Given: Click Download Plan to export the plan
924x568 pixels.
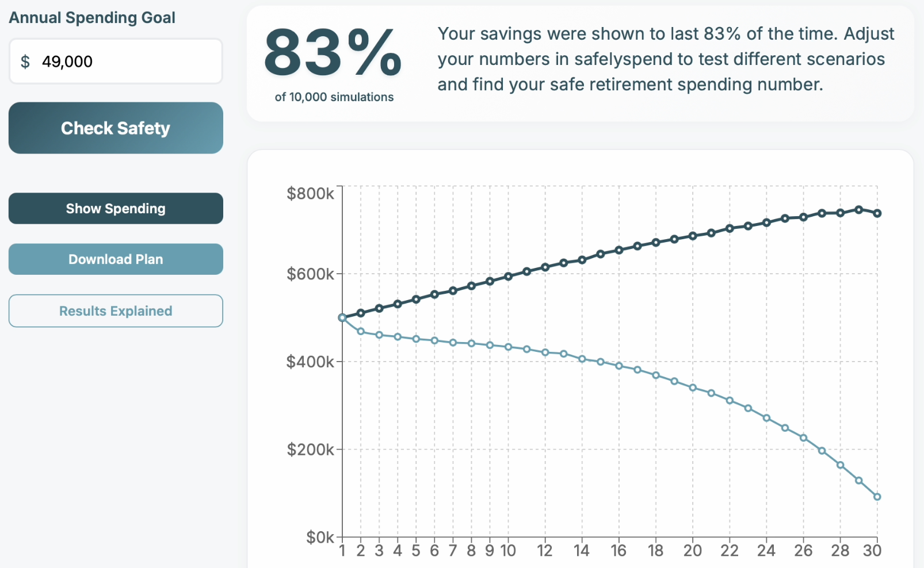Looking at the screenshot, I should [115, 259].
